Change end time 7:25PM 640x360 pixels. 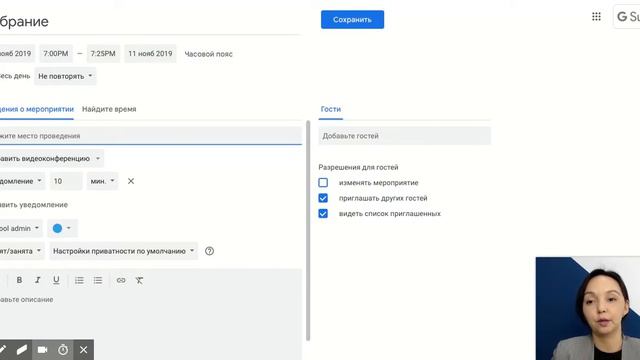click(x=103, y=53)
